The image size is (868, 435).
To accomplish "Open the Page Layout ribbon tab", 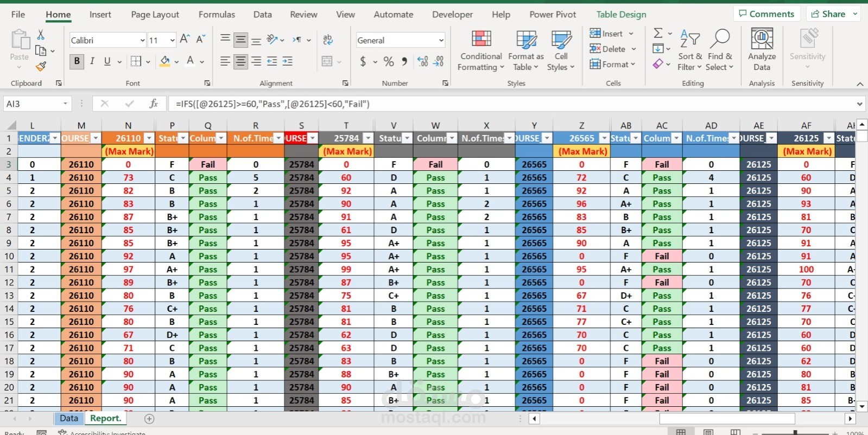I will click(155, 15).
